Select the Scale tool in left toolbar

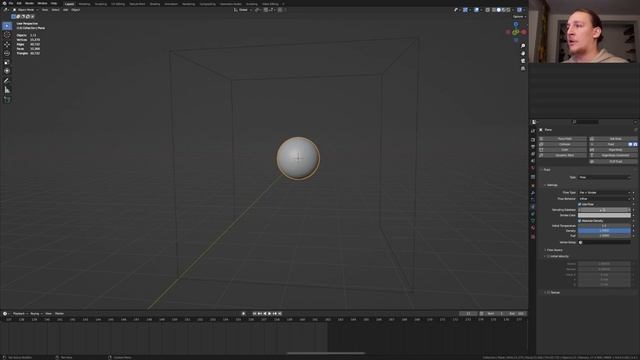(x=7, y=62)
